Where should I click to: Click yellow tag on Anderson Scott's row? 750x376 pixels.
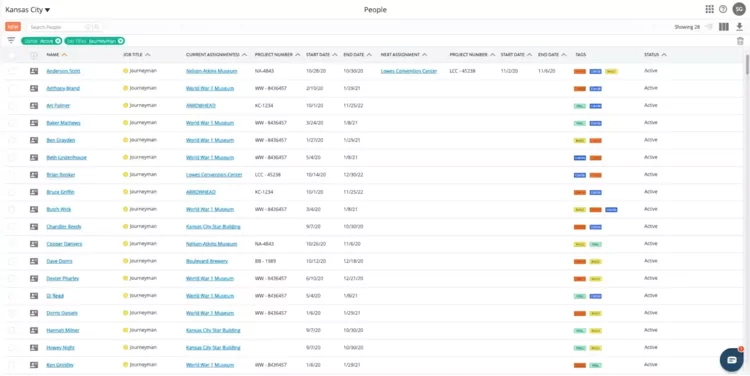pos(611,71)
